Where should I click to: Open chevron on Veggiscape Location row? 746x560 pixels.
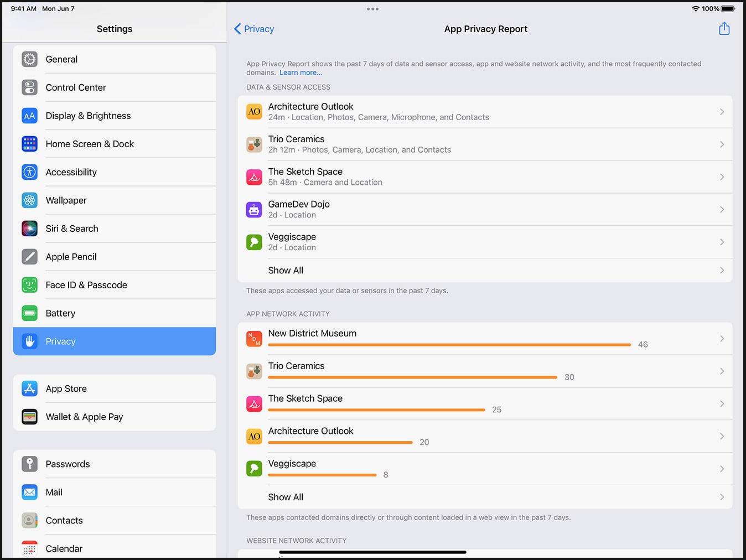722,242
